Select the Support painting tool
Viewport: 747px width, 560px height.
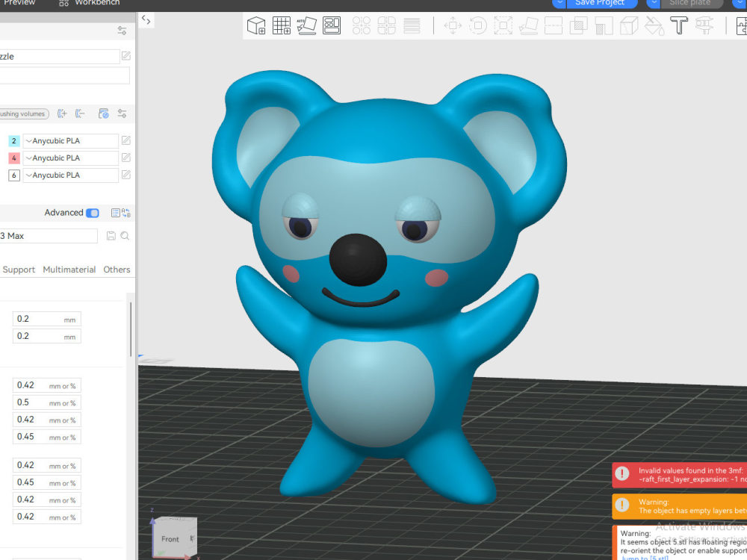(604, 25)
